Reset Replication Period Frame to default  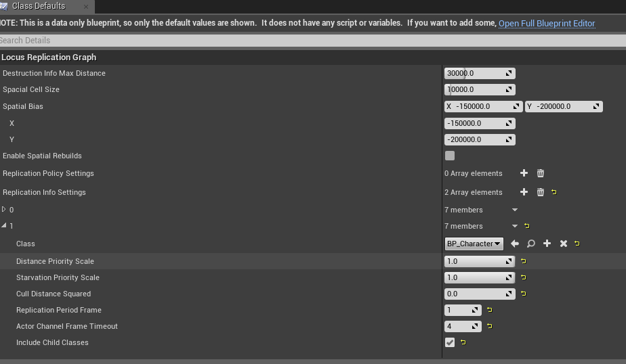(x=489, y=310)
